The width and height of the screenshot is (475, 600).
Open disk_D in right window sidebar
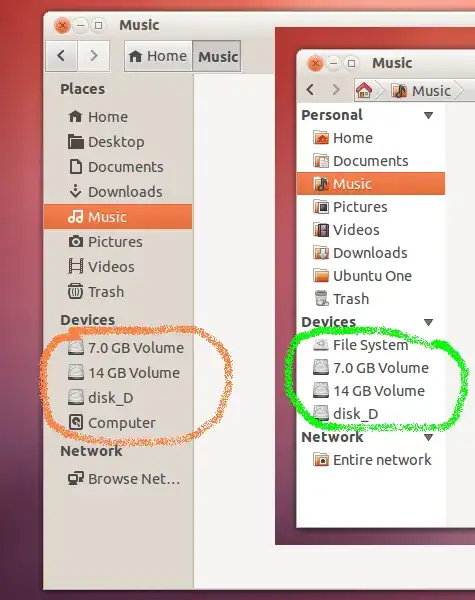point(371,414)
